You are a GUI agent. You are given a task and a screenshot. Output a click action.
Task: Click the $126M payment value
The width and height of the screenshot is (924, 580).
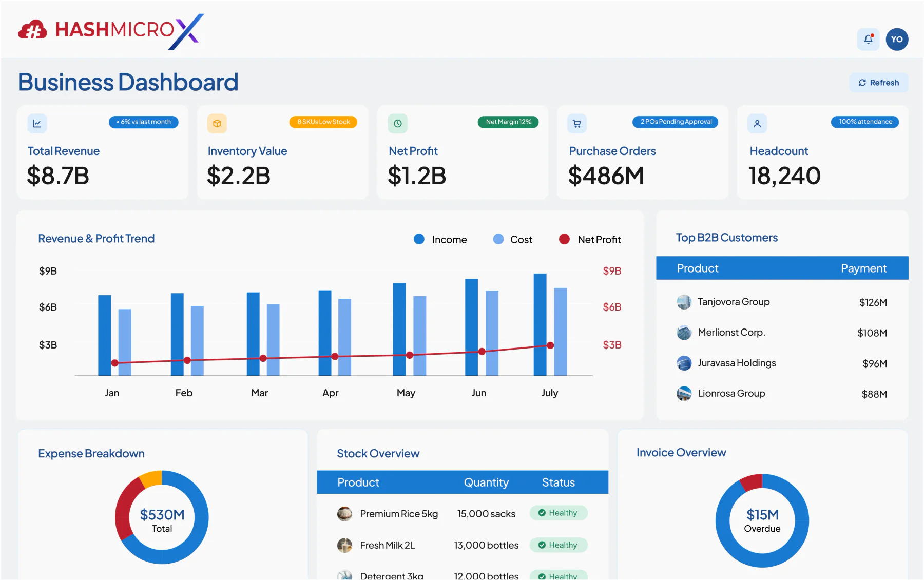(x=873, y=302)
